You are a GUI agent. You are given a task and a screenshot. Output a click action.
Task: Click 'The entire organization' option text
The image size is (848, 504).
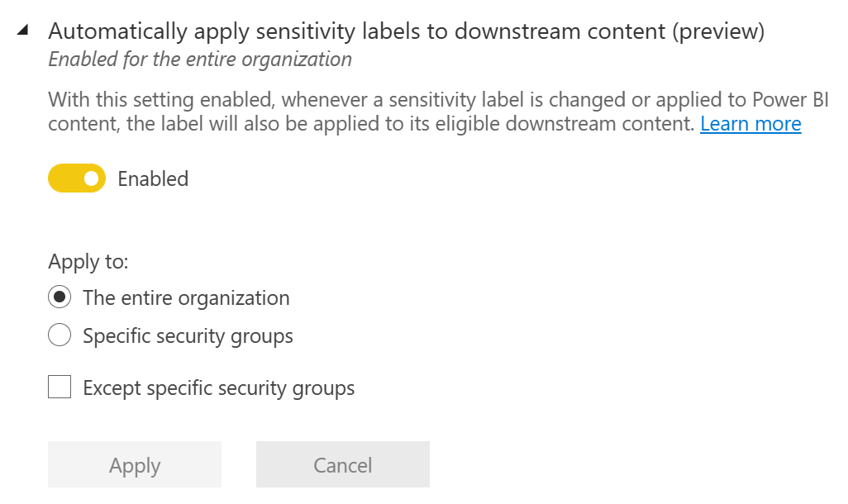[x=186, y=297]
